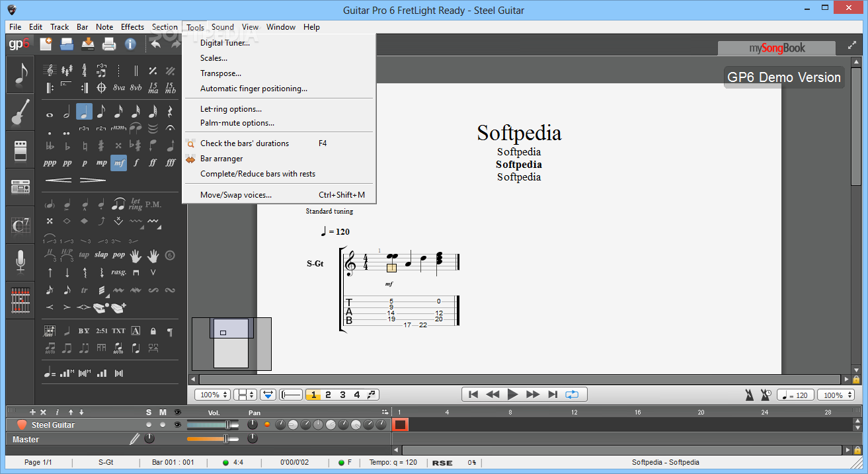Go to the first bar button
Image resolution: width=868 pixels, height=474 pixels.
(473, 395)
